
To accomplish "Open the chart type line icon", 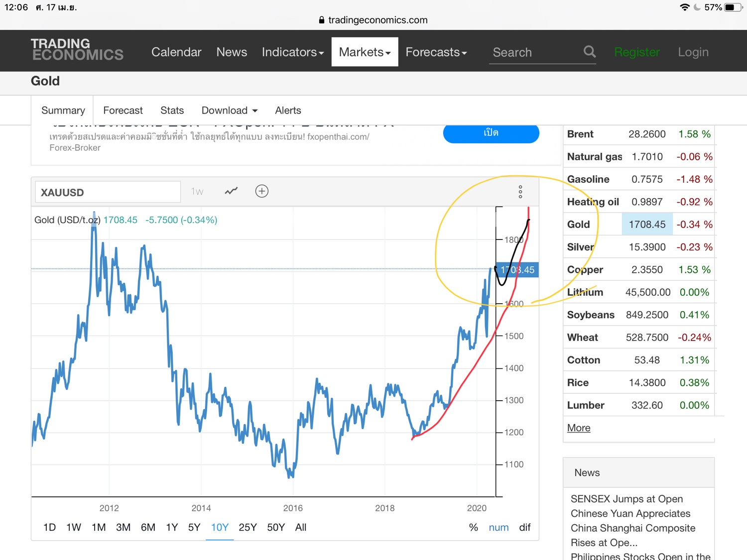I will 231,191.
